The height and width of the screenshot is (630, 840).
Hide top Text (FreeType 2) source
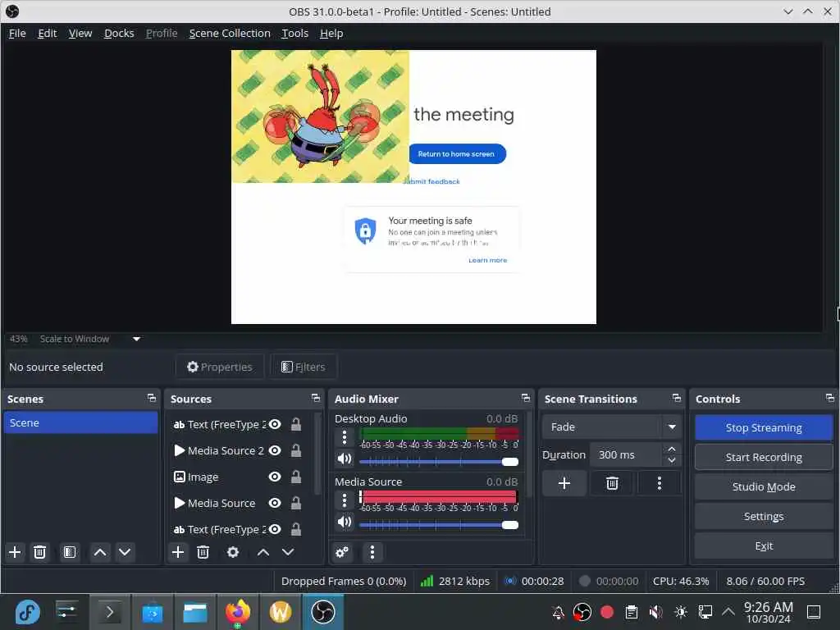(275, 424)
